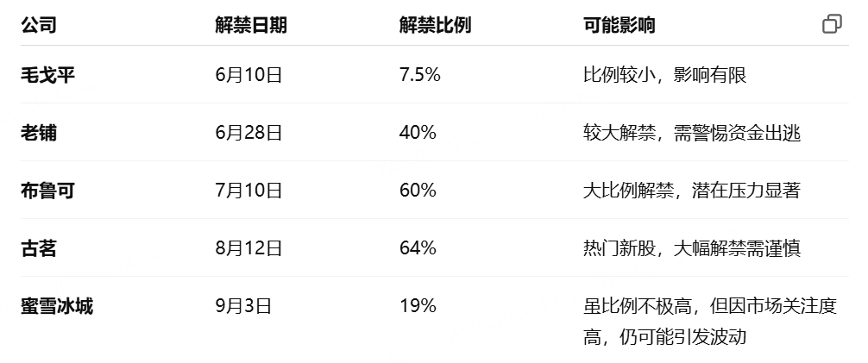Click the 9月3日 date cell

243,305
